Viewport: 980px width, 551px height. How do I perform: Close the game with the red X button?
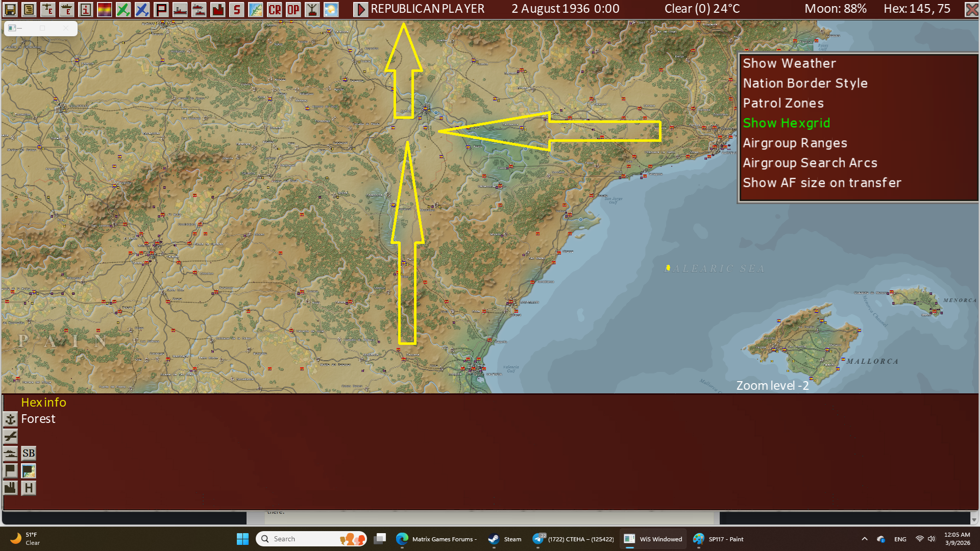pyautogui.click(x=971, y=9)
